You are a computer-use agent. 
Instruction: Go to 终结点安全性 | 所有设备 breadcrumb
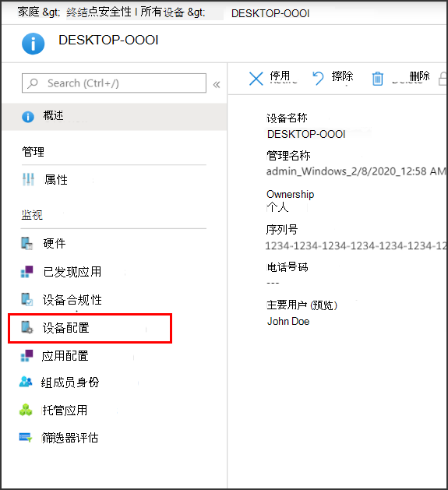(x=125, y=12)
